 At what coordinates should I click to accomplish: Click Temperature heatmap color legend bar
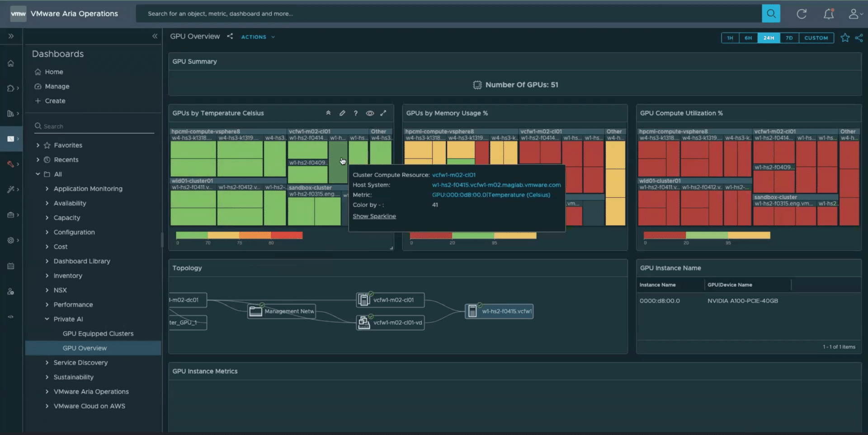[239, 235]
